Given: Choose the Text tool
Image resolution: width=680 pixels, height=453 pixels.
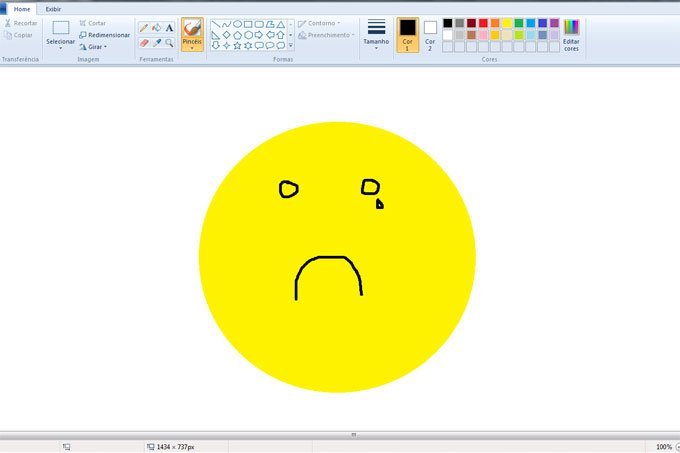Looking at the screenshot, I should (x=169, y=28).
